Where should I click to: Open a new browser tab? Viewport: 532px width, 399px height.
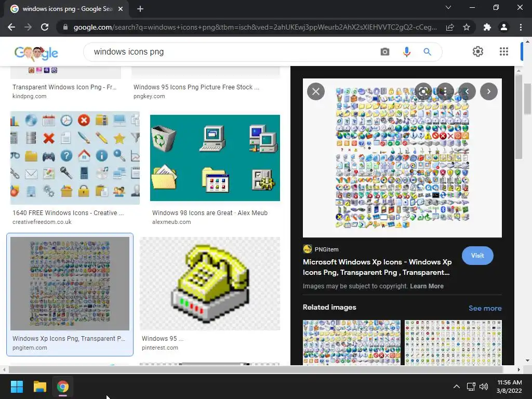[x=140, y=9]
